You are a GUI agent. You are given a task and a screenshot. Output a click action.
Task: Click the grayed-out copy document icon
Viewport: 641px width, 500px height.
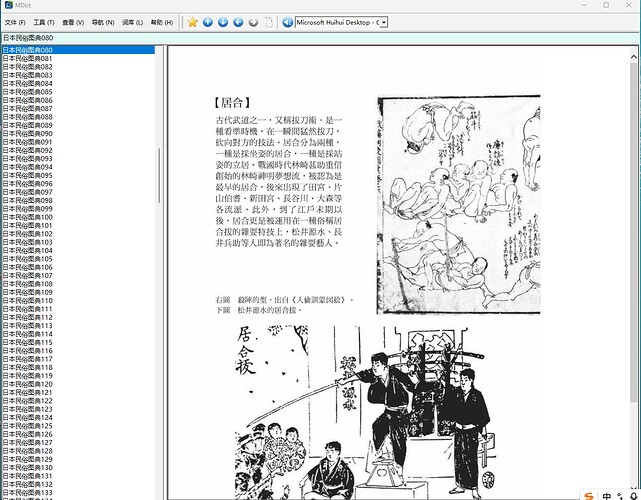[x=269, y=22]
